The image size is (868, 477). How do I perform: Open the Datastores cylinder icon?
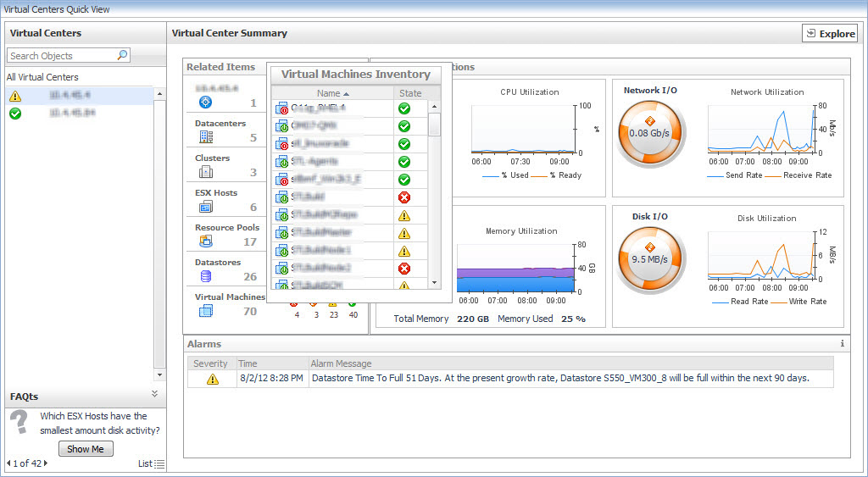(x=205, y=276)
